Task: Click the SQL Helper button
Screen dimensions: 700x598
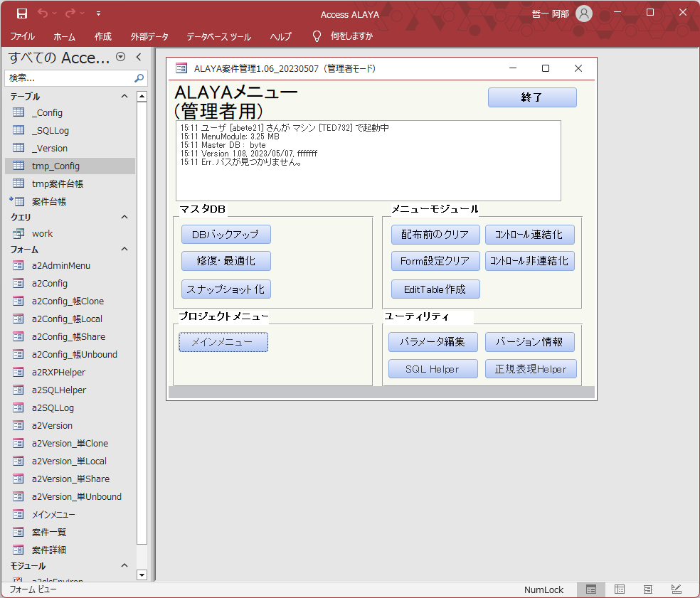Action: tap(433, 369)
